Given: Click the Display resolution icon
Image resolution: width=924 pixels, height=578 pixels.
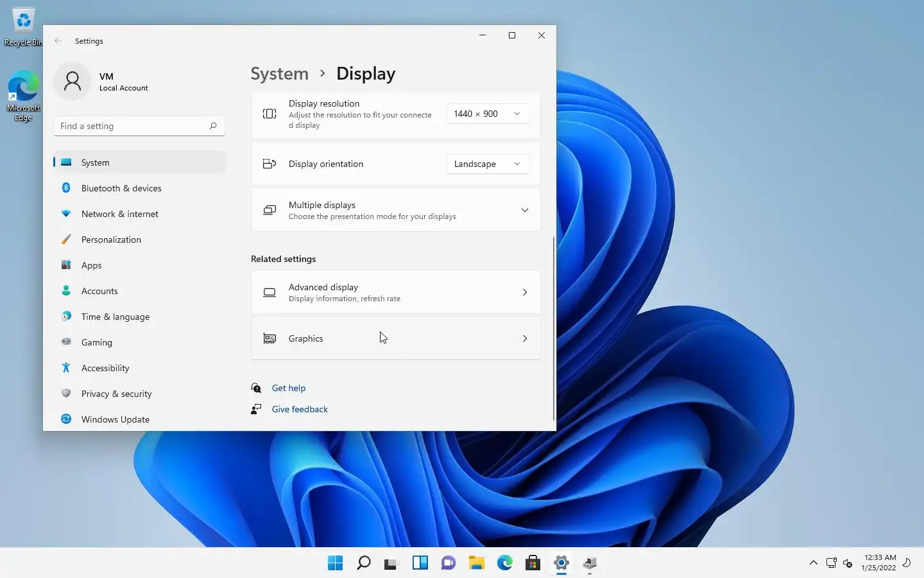Looking at the screenshot, I should click(269, 114).
